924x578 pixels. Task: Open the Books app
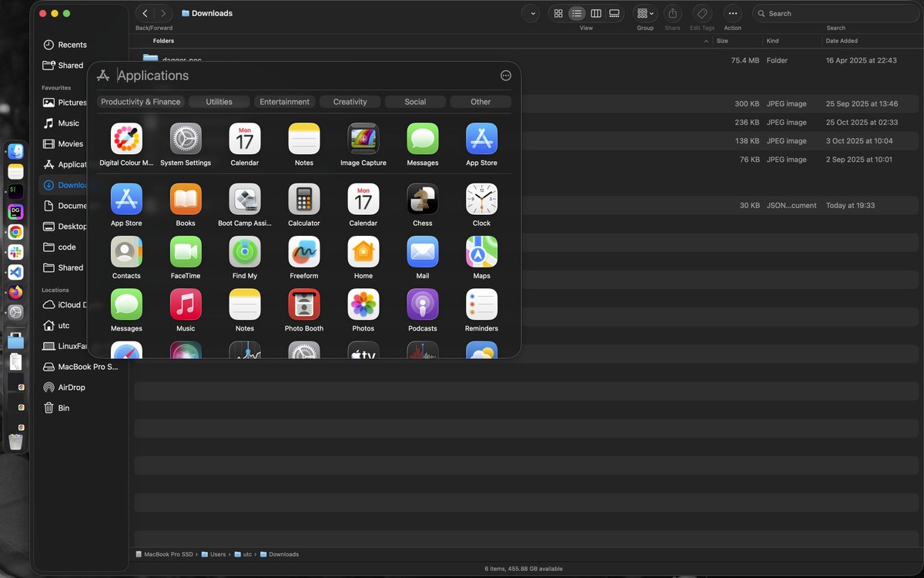pos(186,199)
